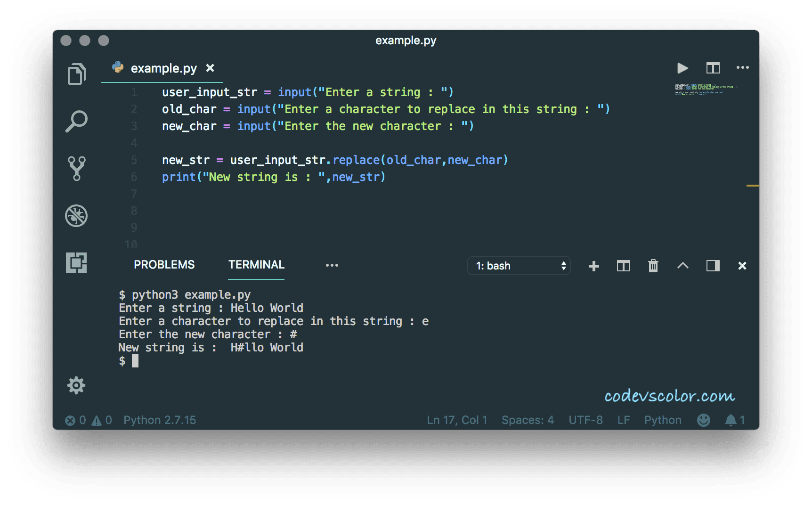This screenshot has width=812, height=505.
Task: Switch to the TERMINAL panel tab
Action: [257, 265]
